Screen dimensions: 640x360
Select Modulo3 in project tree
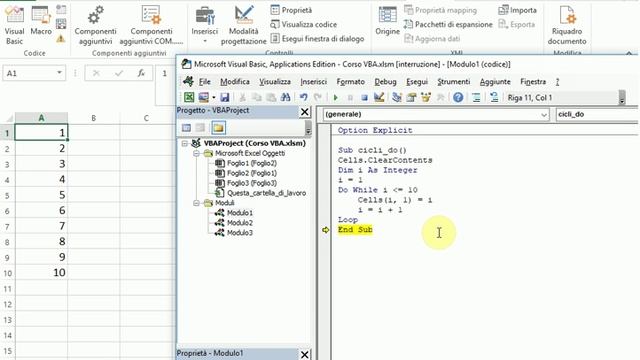click(x=240, y=233)
